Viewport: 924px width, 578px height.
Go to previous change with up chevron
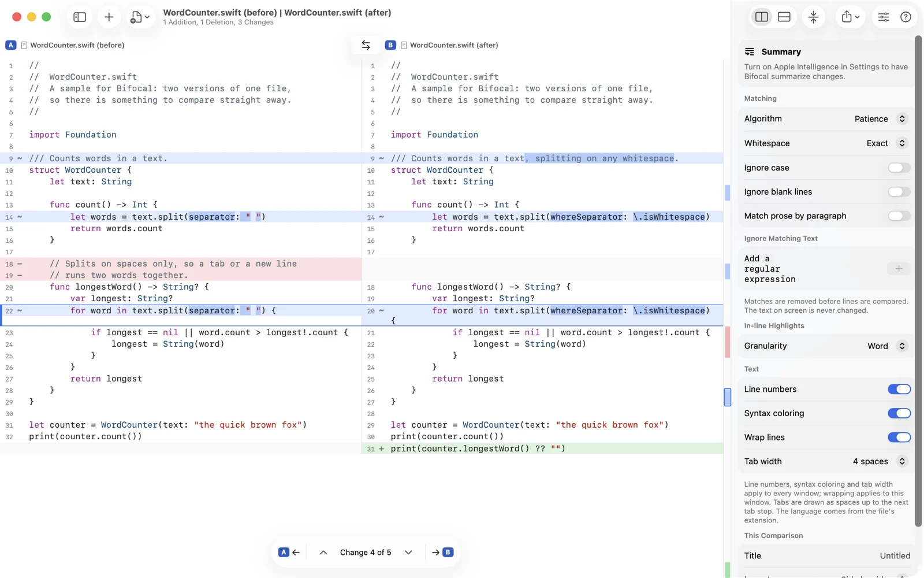tap(323, 553)
